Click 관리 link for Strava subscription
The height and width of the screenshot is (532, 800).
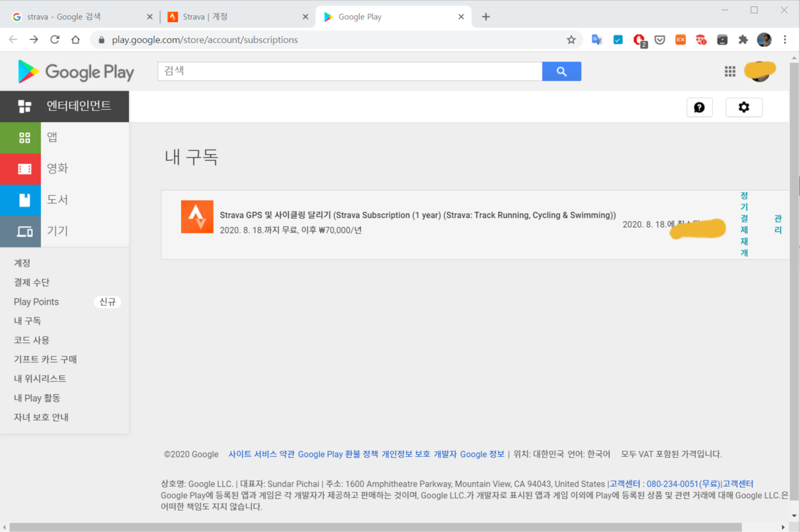(x=778, y=224)
